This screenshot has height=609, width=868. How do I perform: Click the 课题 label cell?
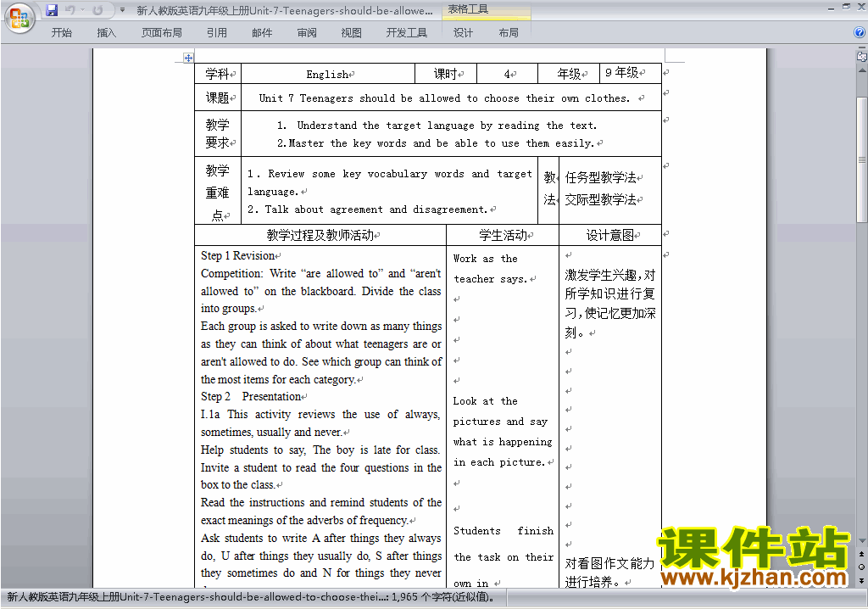coord(218,98)
